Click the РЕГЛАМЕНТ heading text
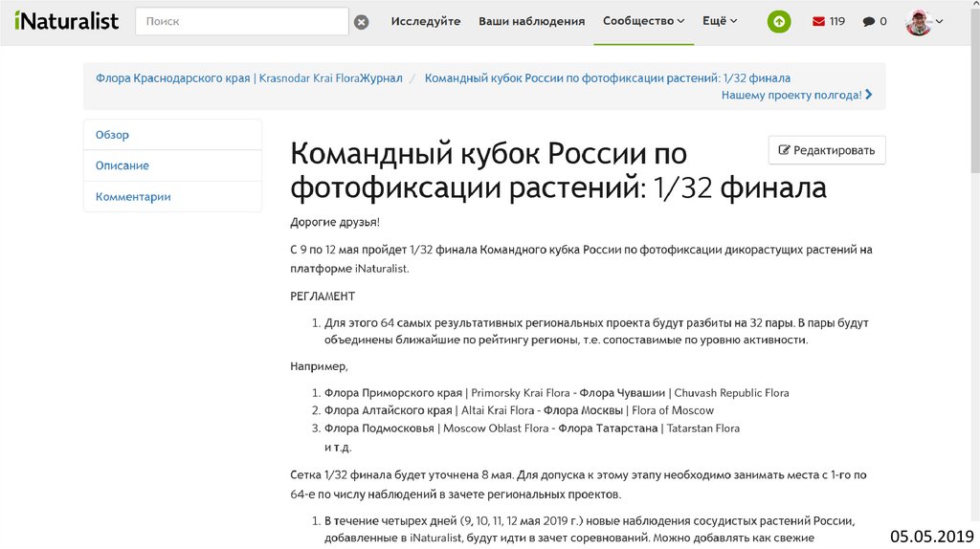980x549 pixels. coord(323,296)
